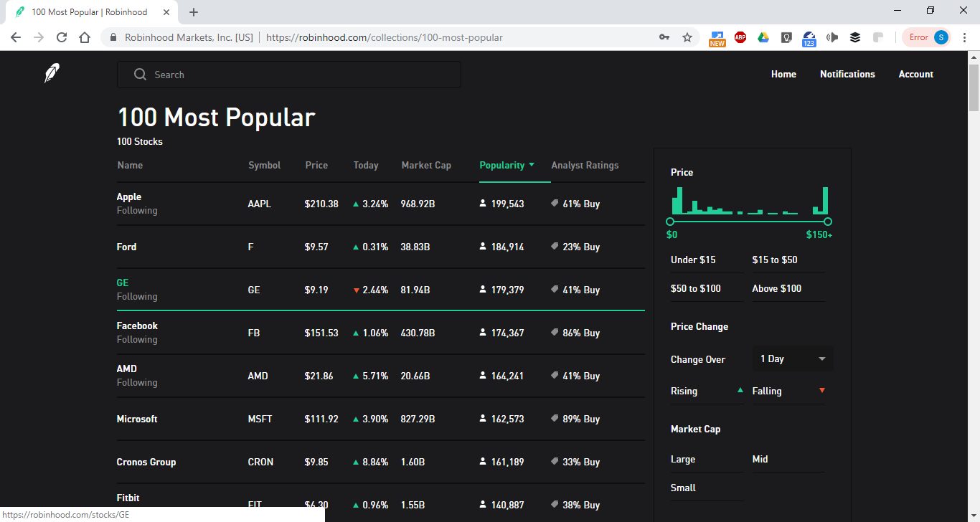This screenshot has width=980, height=522.
Task: Bookmark this page with the star icon
Action: tap(687, 37)
